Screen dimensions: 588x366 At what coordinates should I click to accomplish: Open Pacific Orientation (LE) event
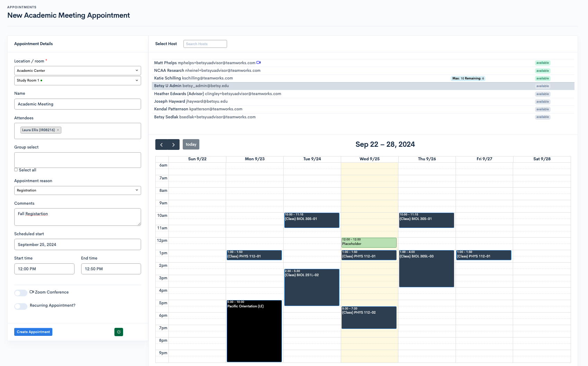[254, 331]
